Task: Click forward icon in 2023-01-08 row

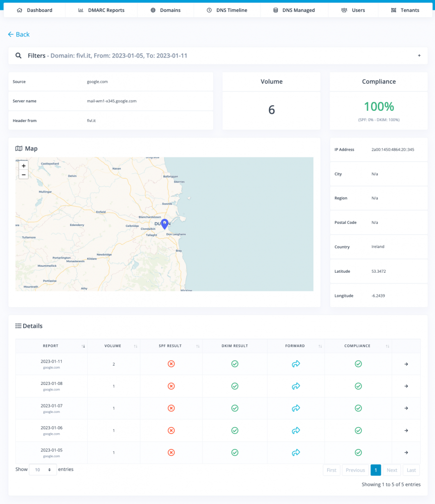Action: tap(296, 386)
